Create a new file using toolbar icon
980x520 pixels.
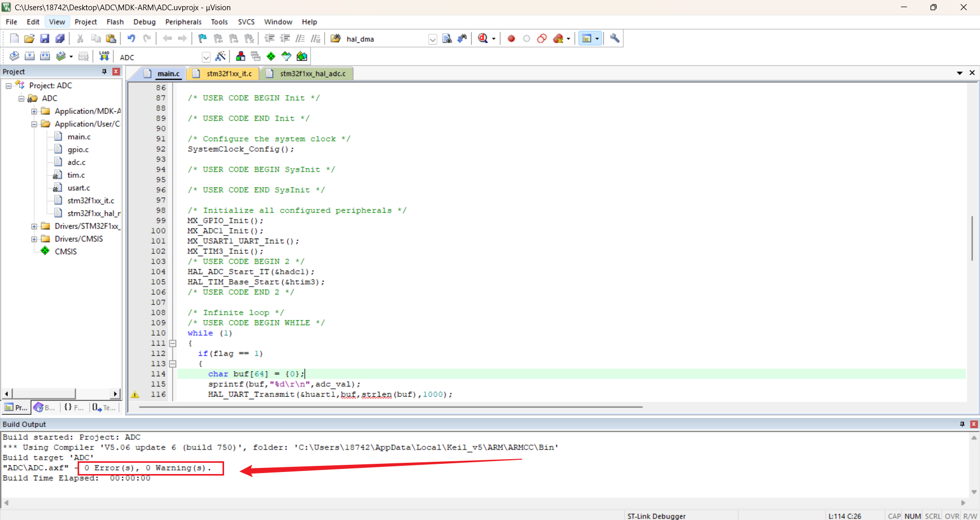pyautogui.click(x=14, y=38)
